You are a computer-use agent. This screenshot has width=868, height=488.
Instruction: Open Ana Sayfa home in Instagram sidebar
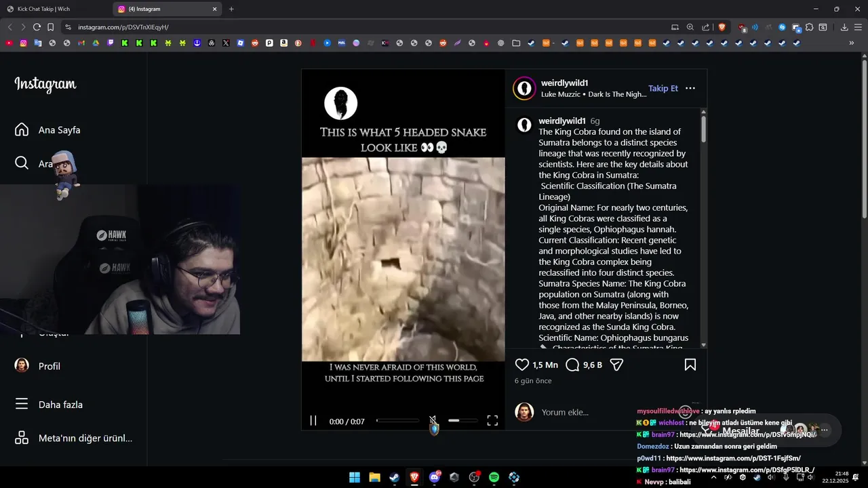click(47, 129)
